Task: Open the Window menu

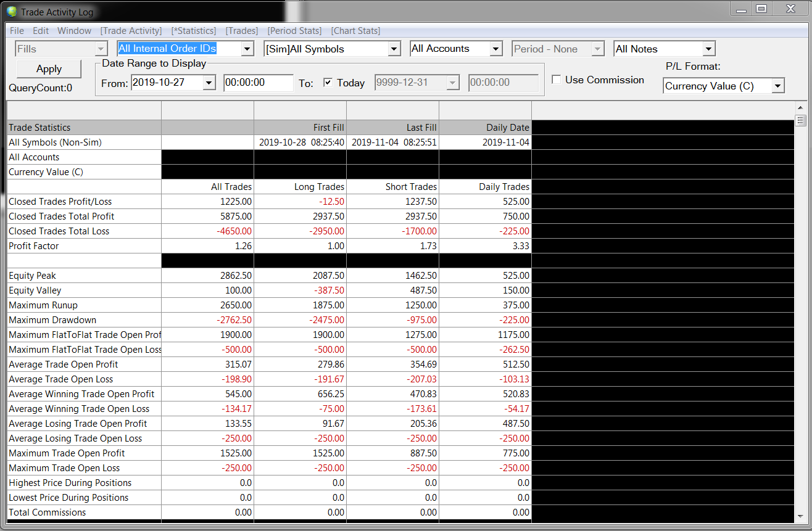Action: 75,31
